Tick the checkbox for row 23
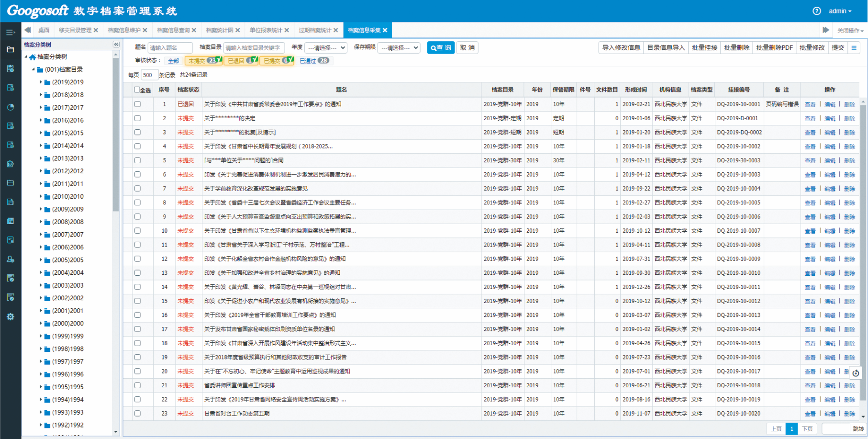The height and width of the screenshot is (439, 868). click(x=137, y=413)
